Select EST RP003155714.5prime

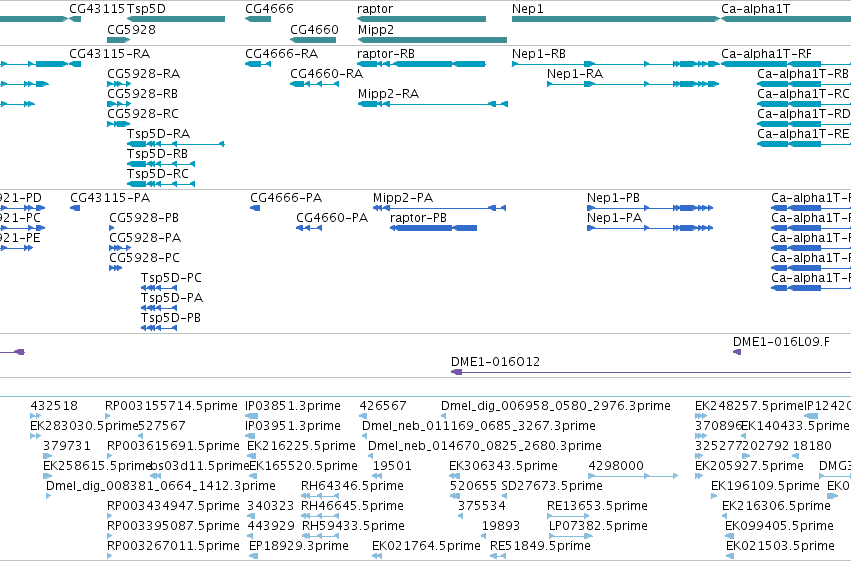172,406
